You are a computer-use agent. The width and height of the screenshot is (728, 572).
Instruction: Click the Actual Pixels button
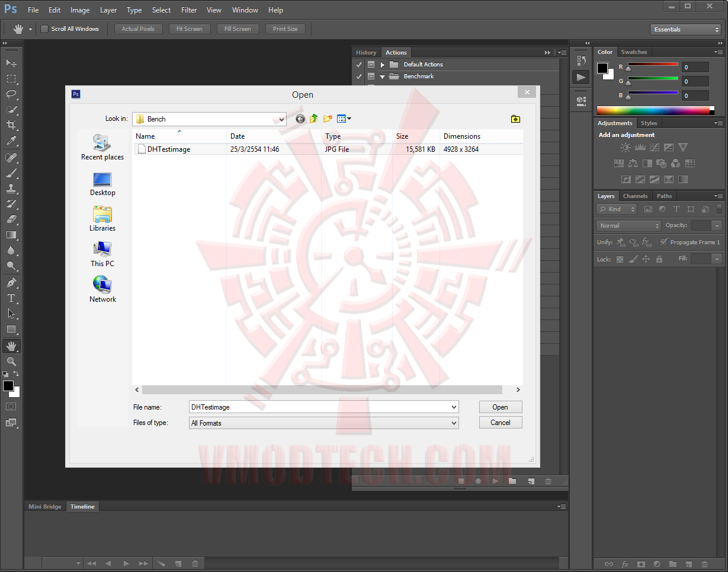click(139, 29)
